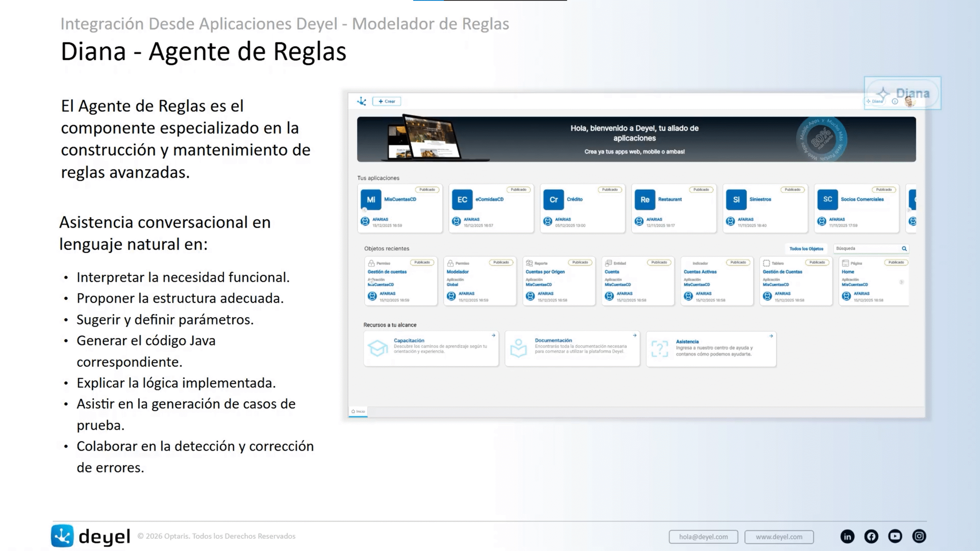Click the YouTube icon in footer
980x551 pixels.
pyautogui.click(x=895, y=536)
